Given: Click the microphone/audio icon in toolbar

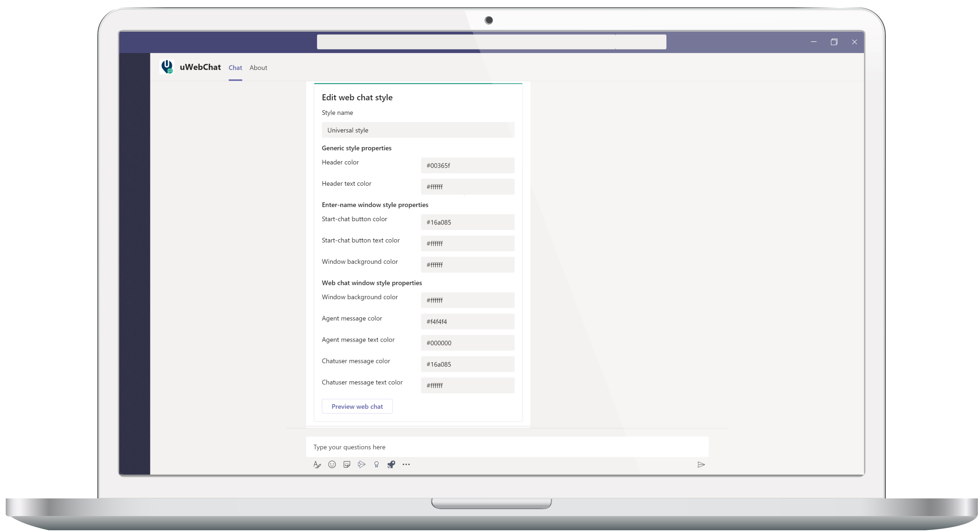Looking at the screenshot, I should [376, 465].
